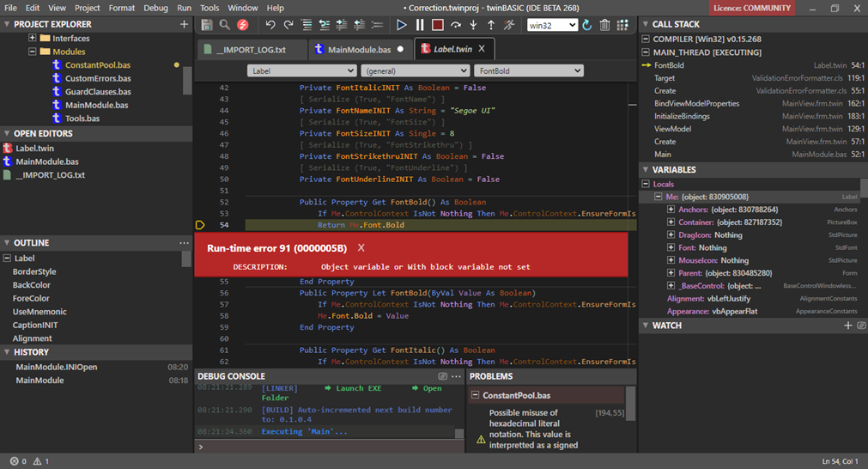This screenshot has height=469, width=868.
Task: Open the Tools menu
Action: point(209,8)
